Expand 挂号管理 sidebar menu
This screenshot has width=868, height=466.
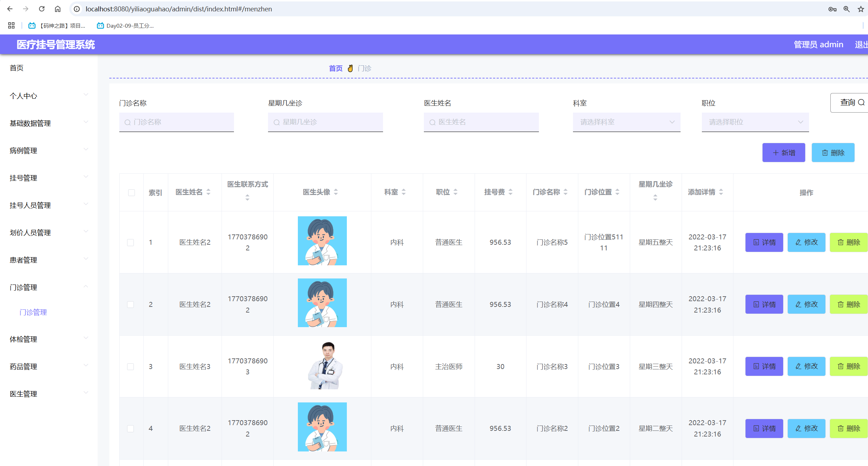(49, 178)
